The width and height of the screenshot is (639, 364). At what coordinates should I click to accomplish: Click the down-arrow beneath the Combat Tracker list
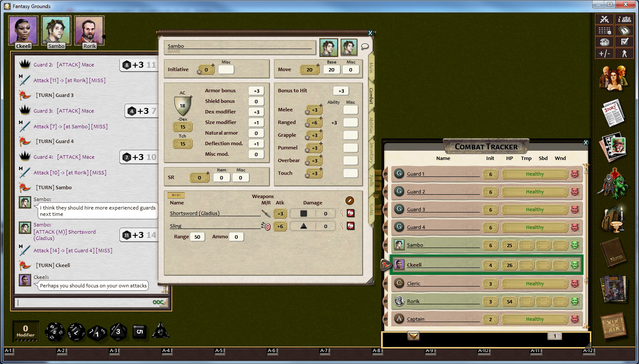click(x=413, y=336)
